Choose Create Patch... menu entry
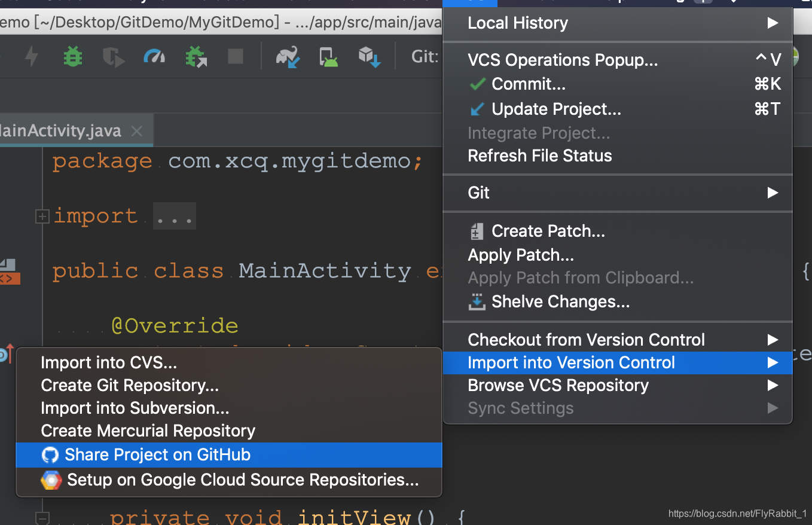The width and height of the screenshot is (812, 525). 618,231
